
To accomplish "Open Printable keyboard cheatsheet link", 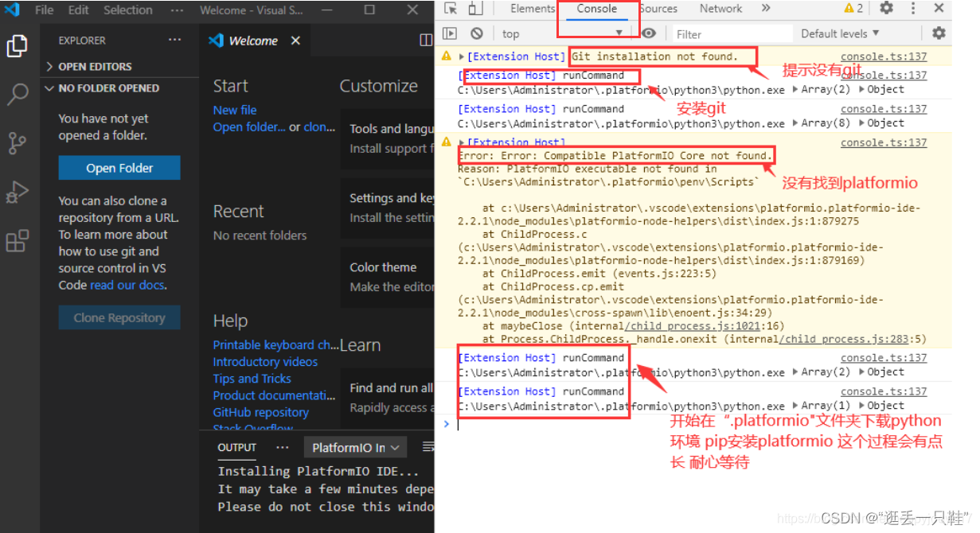I will (276, 344).
